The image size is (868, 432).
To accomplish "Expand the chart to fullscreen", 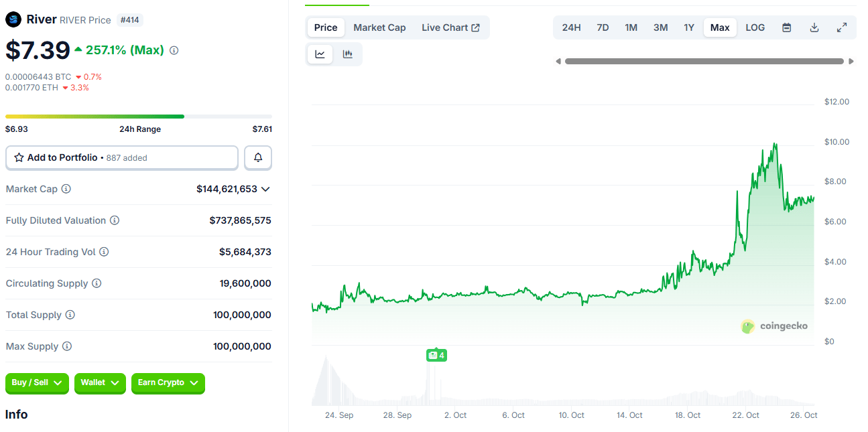I will 842,27.
